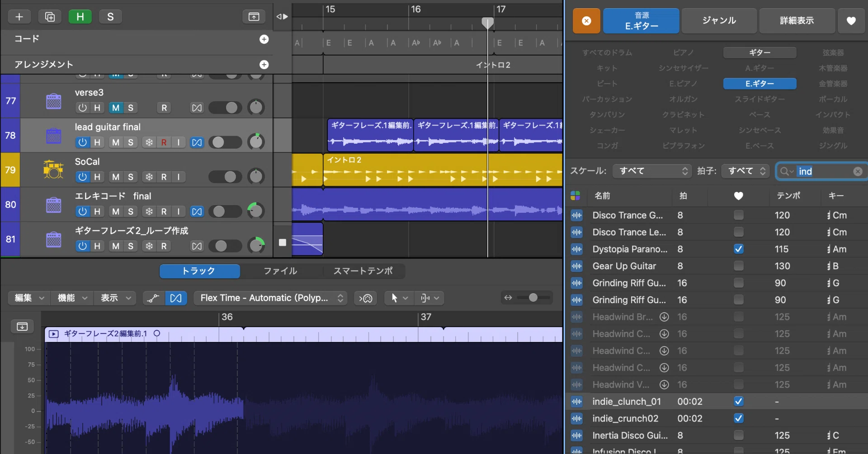The height and width of the screenshot is (454, 868).
Task: Select the ピアノ instrument filter
Action: (683, 53)
